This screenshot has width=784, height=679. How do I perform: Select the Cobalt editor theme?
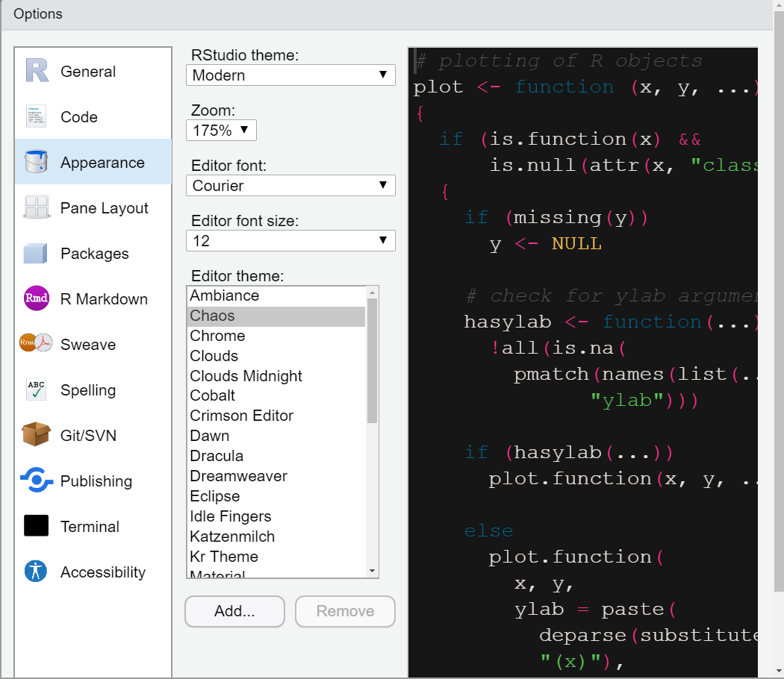click(x=276, y=395)
